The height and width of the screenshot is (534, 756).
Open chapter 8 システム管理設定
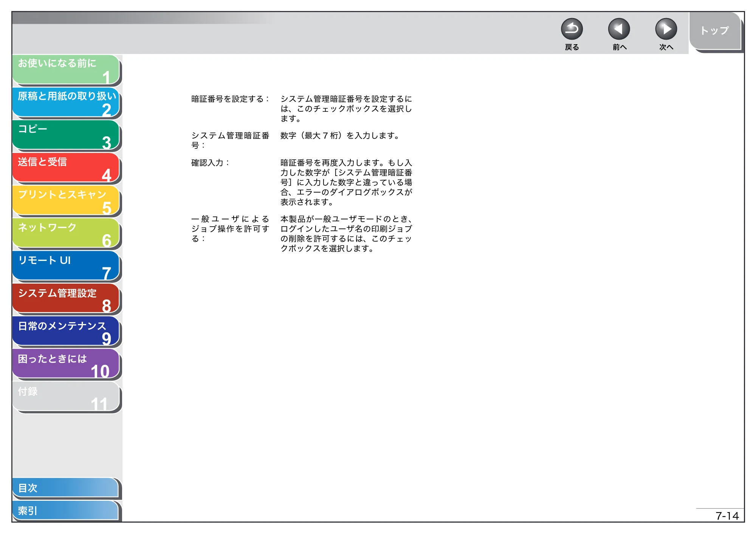pyautogui.click(x=66, y=299)
